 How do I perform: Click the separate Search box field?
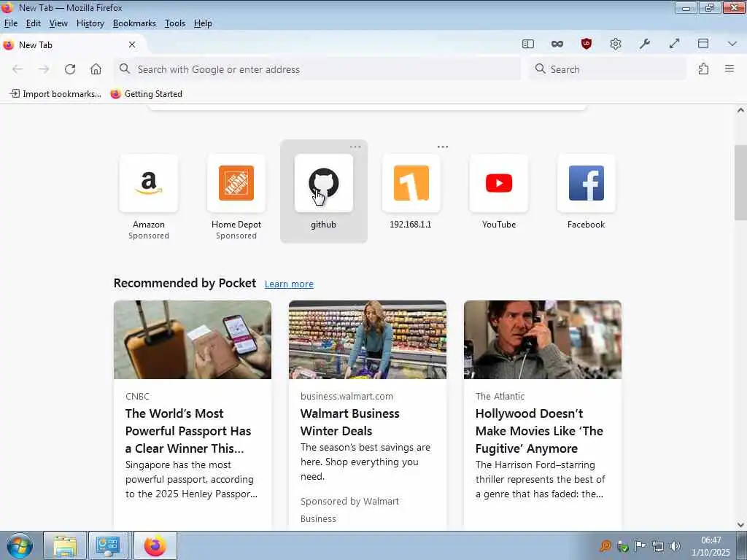pyautogui.click(x=608, y=69)
